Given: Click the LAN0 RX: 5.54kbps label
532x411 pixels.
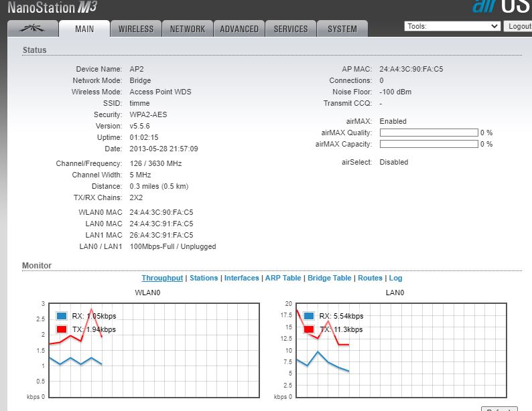Looking at the screenshot, I should (341, 316).
